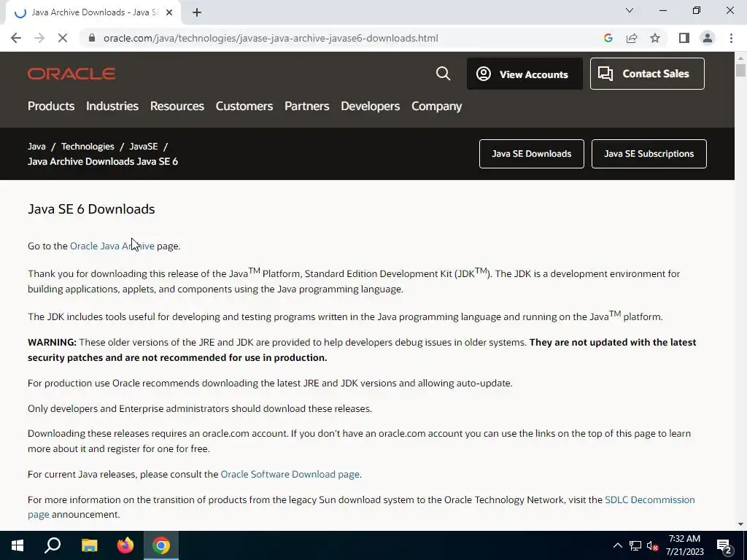This screenshot has height=560, width=747.
Task: Click the browser back arrow
Action: pos(16,38)
